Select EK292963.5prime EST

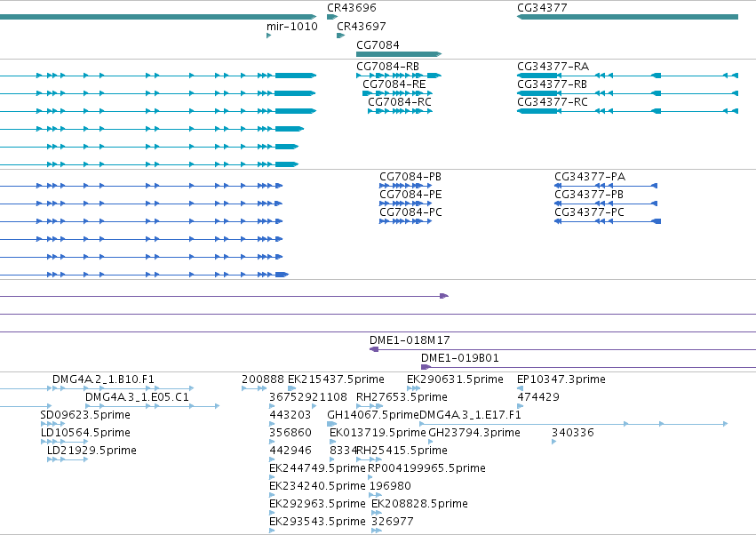pos(317,505)
